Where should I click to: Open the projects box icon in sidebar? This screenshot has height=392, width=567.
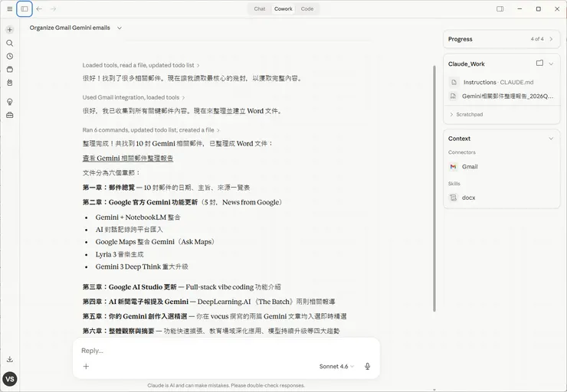point(10,70)
